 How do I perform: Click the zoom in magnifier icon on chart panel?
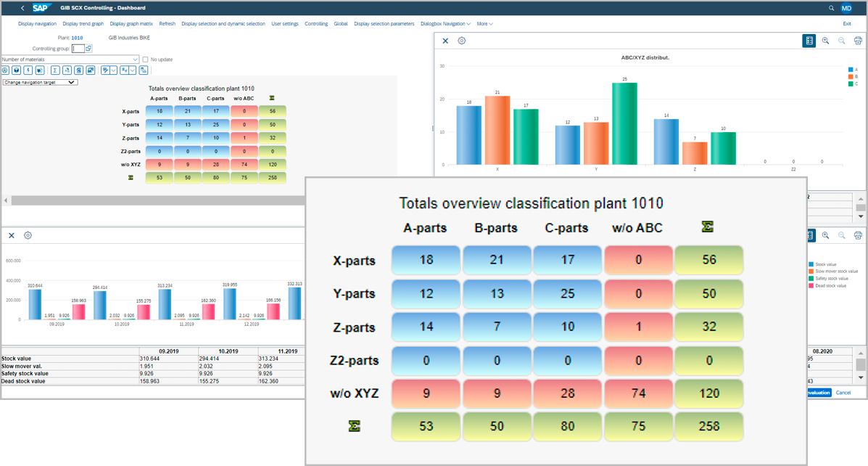[825, 41]
